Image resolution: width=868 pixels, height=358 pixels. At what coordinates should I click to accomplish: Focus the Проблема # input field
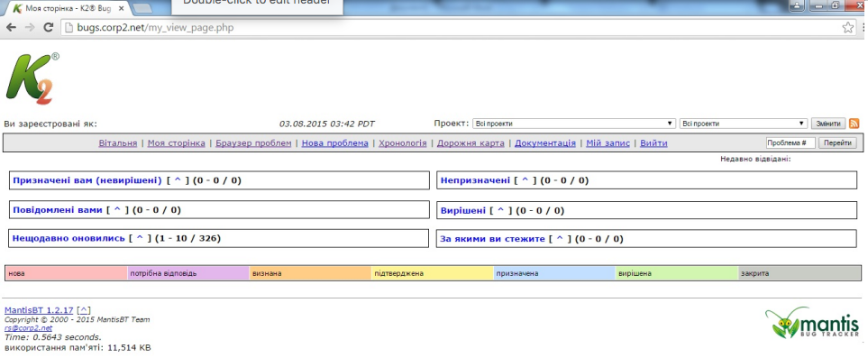tap(790, 143)
